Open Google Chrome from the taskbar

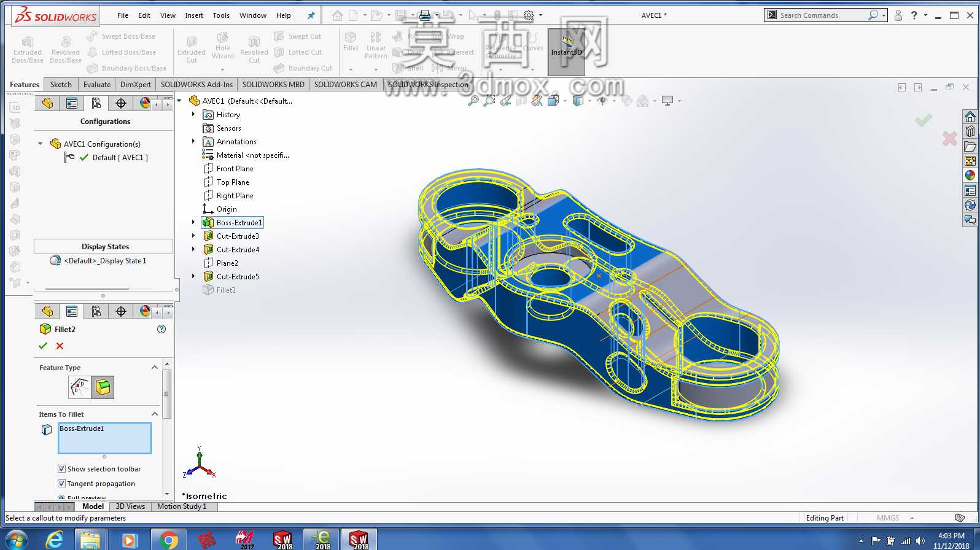tap(168, 540)
